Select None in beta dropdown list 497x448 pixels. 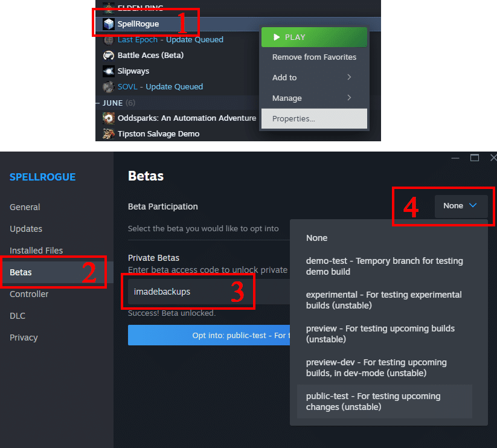point(385,238)
